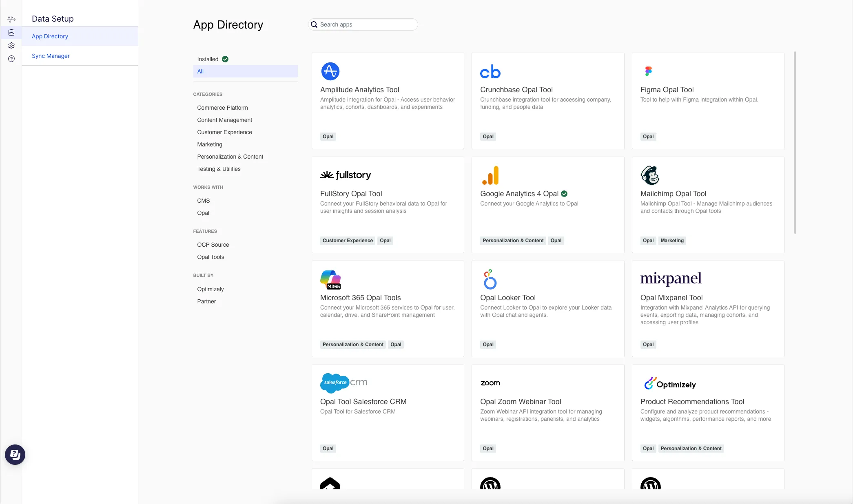Viewport: 853px width, 504px height.
Task: Click Opal tag on Crunchbase card
Action: [x=488, y=137]
